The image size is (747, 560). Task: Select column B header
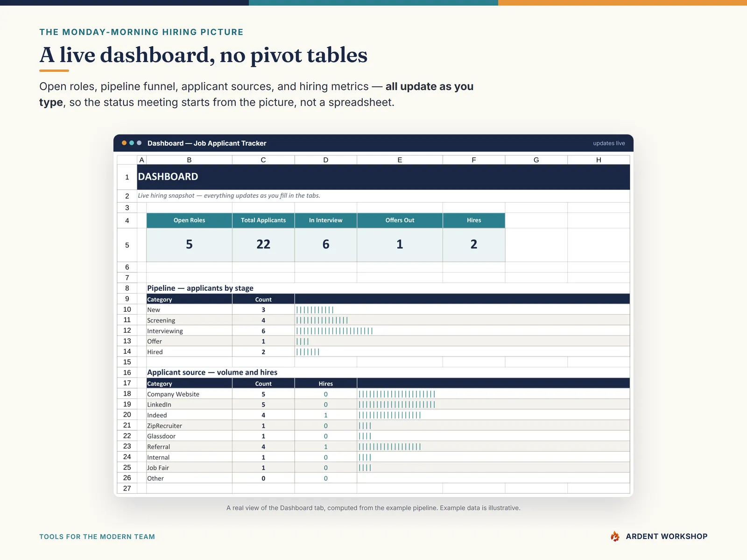click(x=189, y=160)
